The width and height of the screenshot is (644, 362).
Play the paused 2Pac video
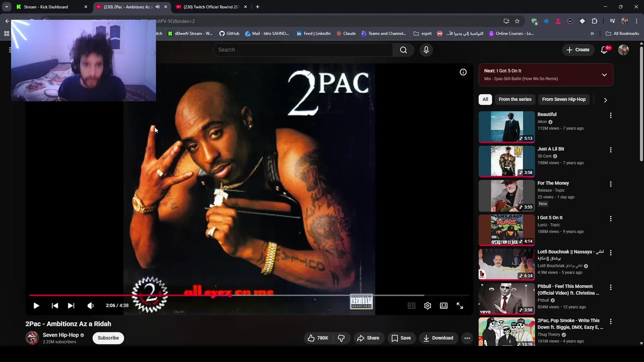coord(36,306)
